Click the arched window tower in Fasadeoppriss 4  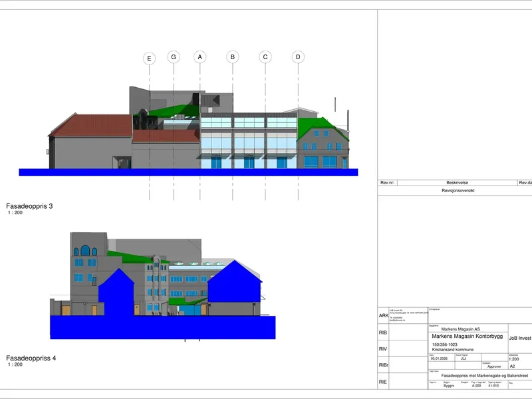coord(88,268)
